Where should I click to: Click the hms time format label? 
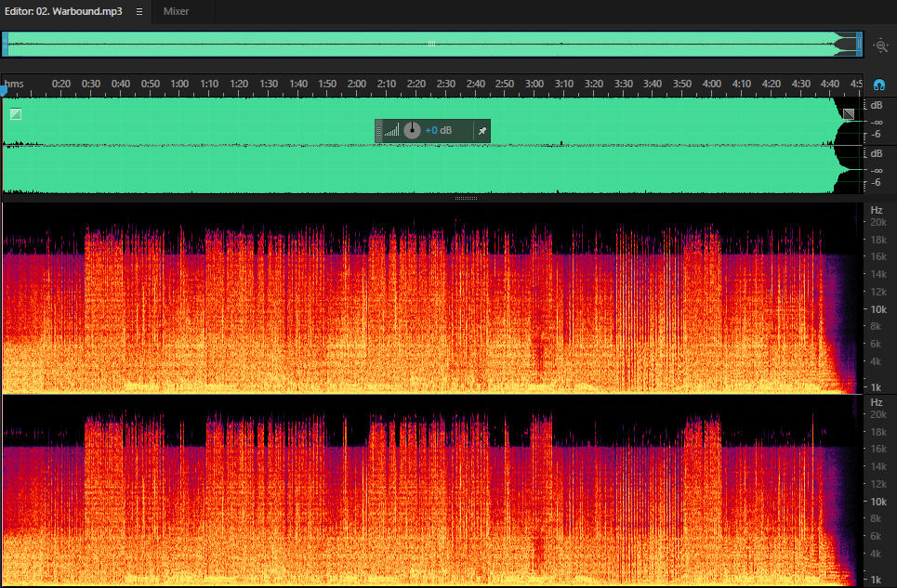click(x=15, y=84)
